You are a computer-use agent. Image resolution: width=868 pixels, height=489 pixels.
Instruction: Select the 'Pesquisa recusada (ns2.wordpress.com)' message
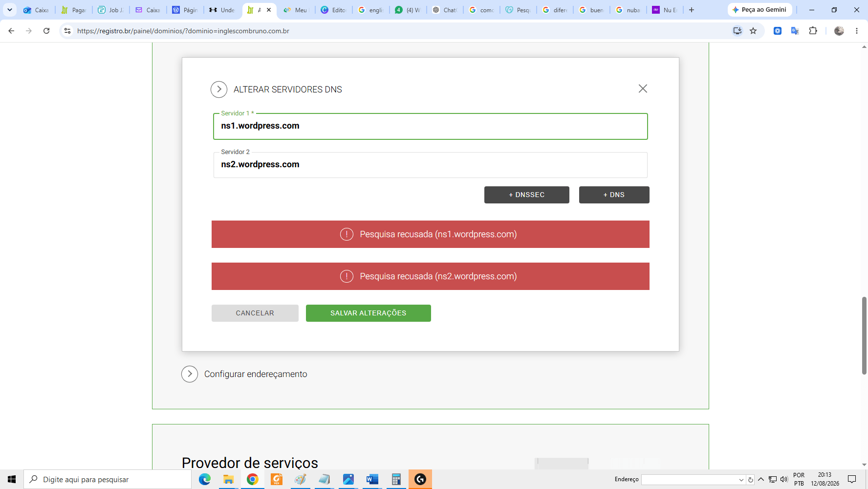[x=438, y=276]
